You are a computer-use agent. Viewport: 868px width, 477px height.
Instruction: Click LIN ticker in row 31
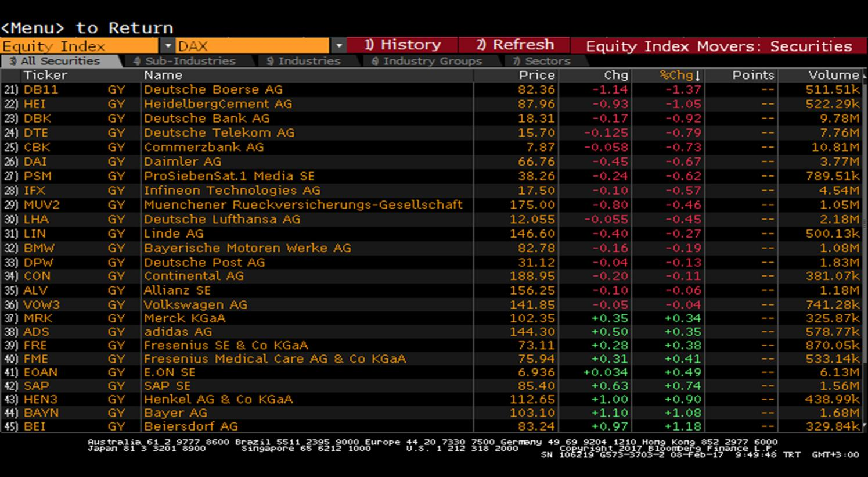(34, 234)
